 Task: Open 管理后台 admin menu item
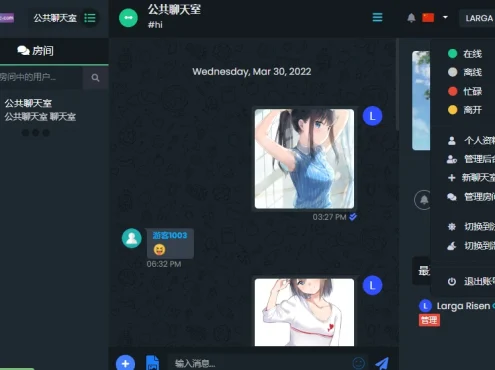click(x=471, y=159)
